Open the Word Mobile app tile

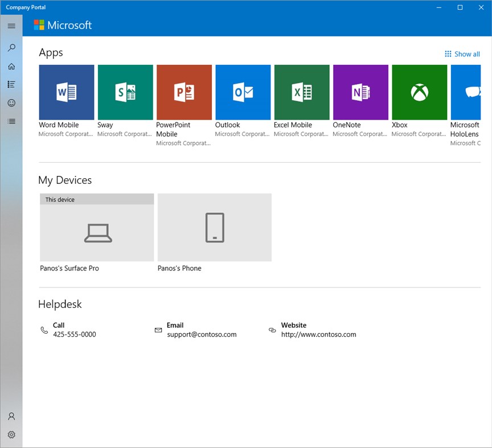point(66,92)
